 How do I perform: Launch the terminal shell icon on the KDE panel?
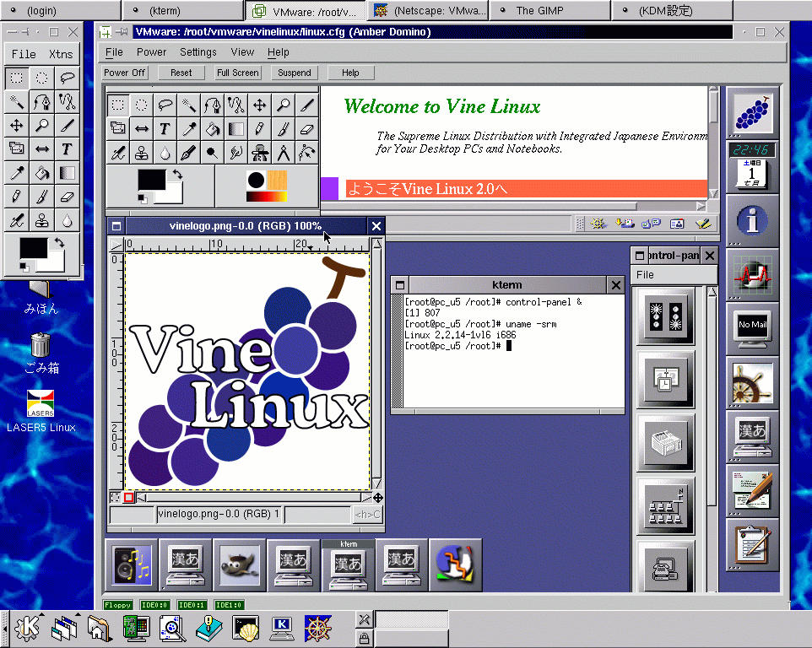pos(246,629)
